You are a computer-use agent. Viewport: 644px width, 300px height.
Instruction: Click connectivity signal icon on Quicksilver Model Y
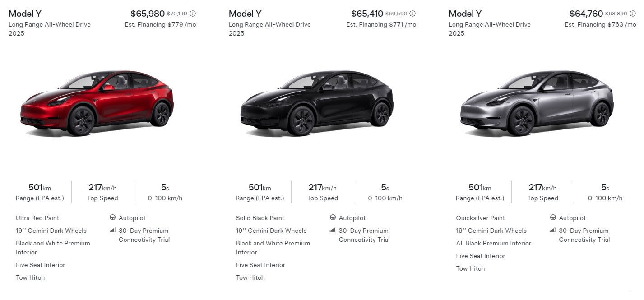pyautogui.click(x=553, y=230)
